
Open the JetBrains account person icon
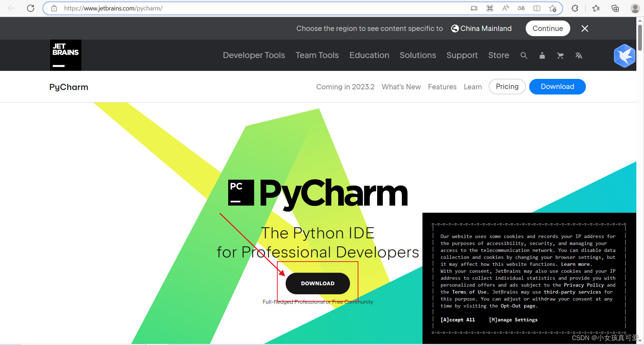click(x=542, y=56)
